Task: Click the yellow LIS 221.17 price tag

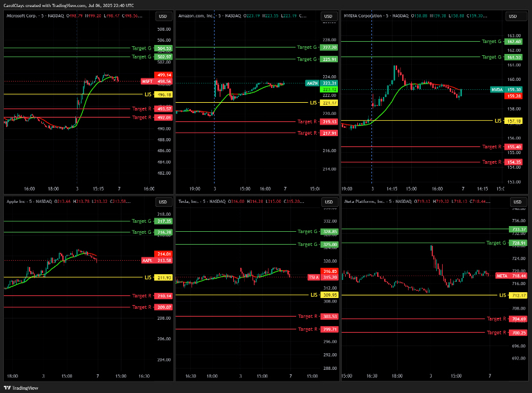Action: [x=329, y=103]
